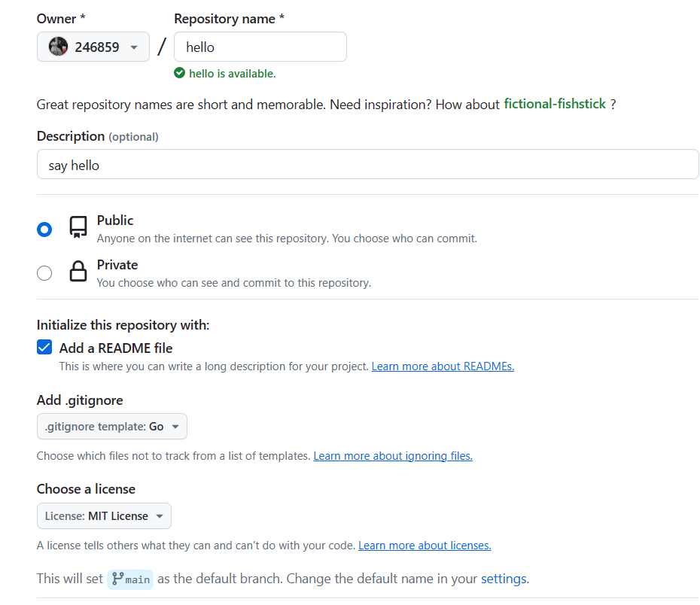The image size is (700, 605).
Task: Open Learn more about licenses link
Action: 425,546
